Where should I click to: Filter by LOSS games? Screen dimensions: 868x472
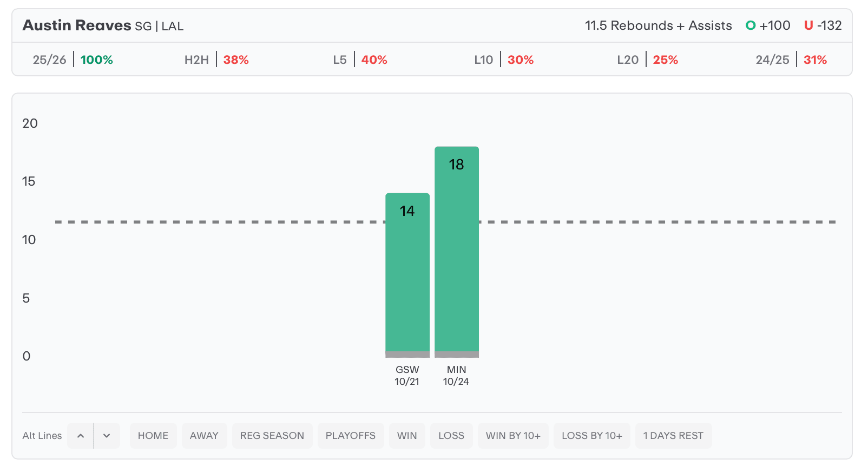tap(451, 436)
